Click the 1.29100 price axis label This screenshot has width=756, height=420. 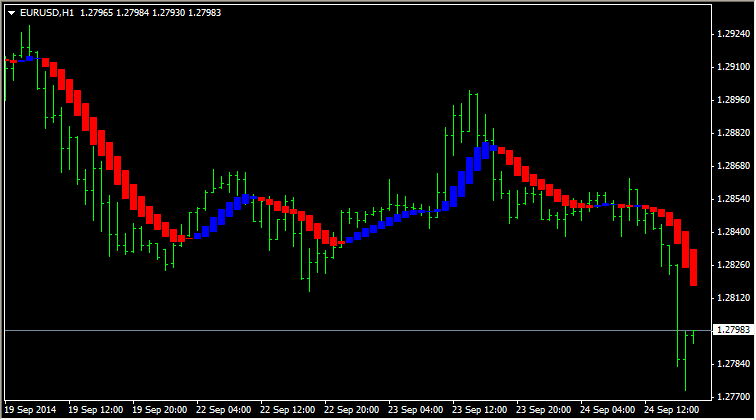point(733,67)
